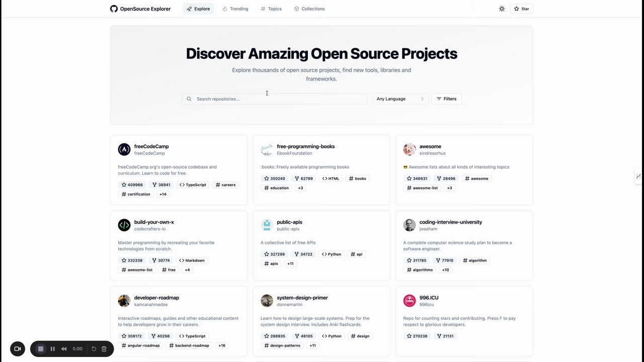Image resolution: width=644 pixels, height=362 pixels.
Task: Focus the Search repositories input field
Action: [x=275, y=99]
